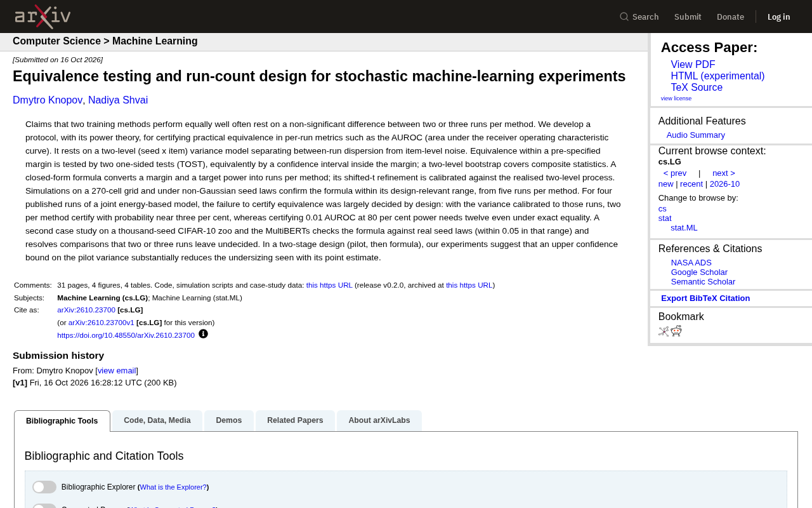Open Semantic Scholar link
The height and width of the screenshot is (508, 812).
703,282
